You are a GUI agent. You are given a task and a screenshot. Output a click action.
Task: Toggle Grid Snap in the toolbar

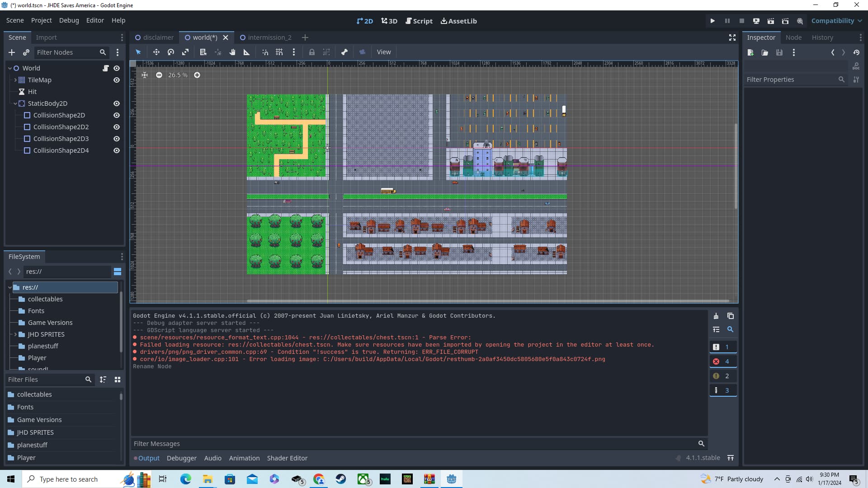279,52
